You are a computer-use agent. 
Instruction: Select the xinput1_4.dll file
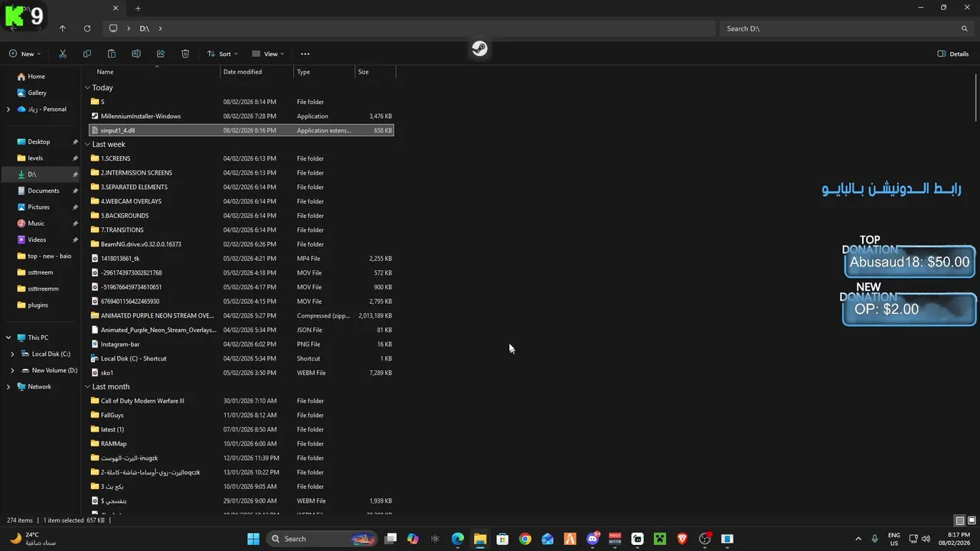pyautogui.click(x=240, y=130)
